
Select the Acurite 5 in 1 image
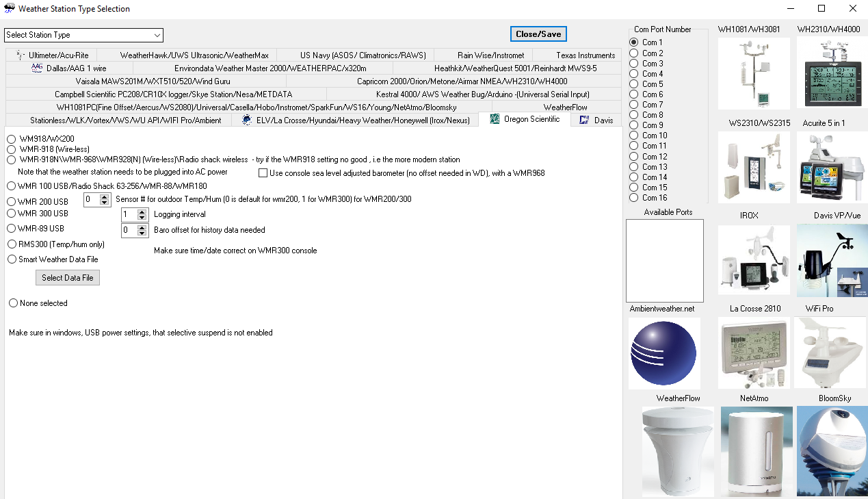[832, 167]
